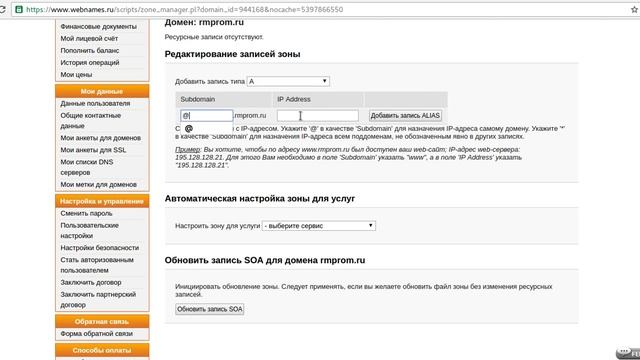
Task: Focus the Subdomain input field
Action: click(x=207, y=116)
